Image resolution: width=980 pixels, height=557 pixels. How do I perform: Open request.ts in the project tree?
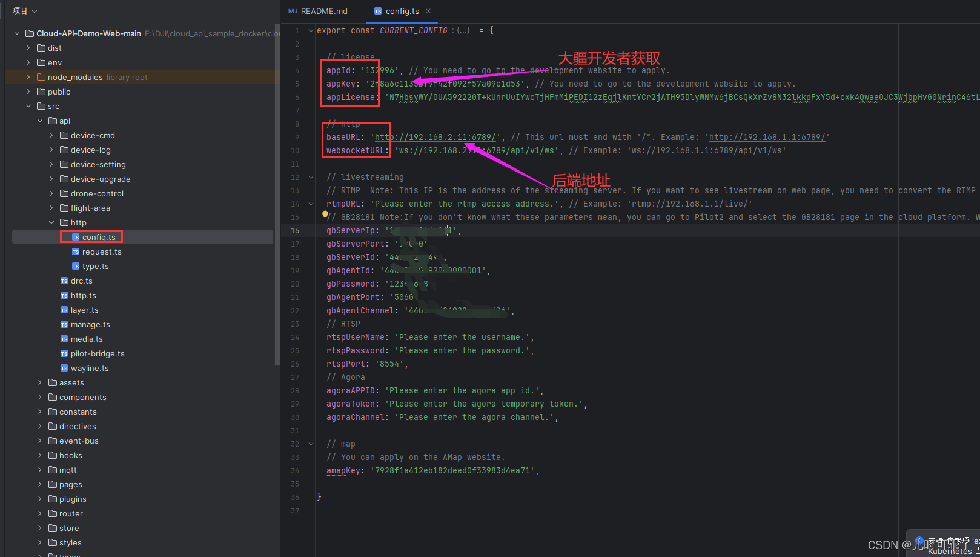pyautogui.click(x=102, y=252)
